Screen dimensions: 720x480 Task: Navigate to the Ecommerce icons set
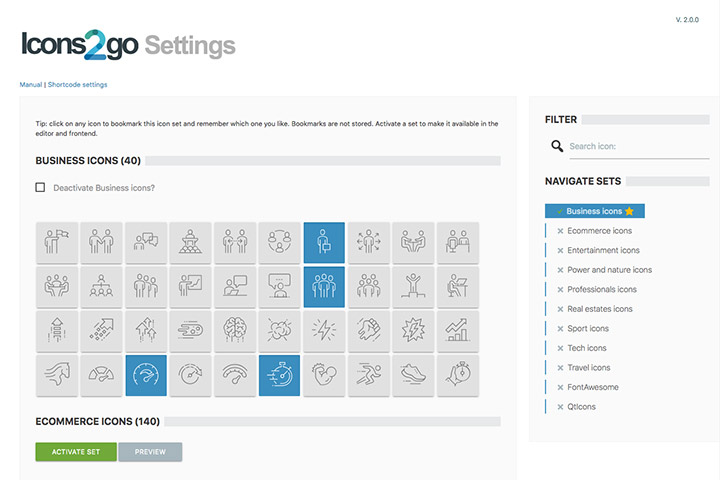[x=599, y=231]
